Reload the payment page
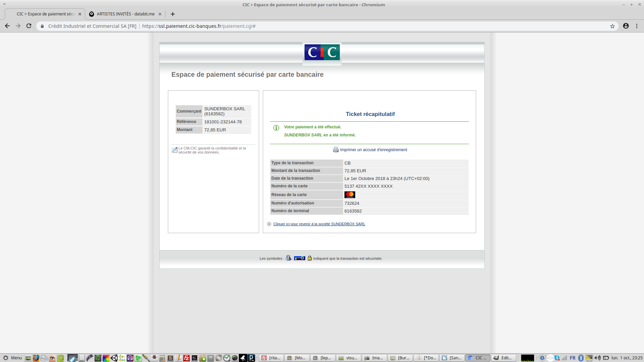644x362 pixels. 29,26
